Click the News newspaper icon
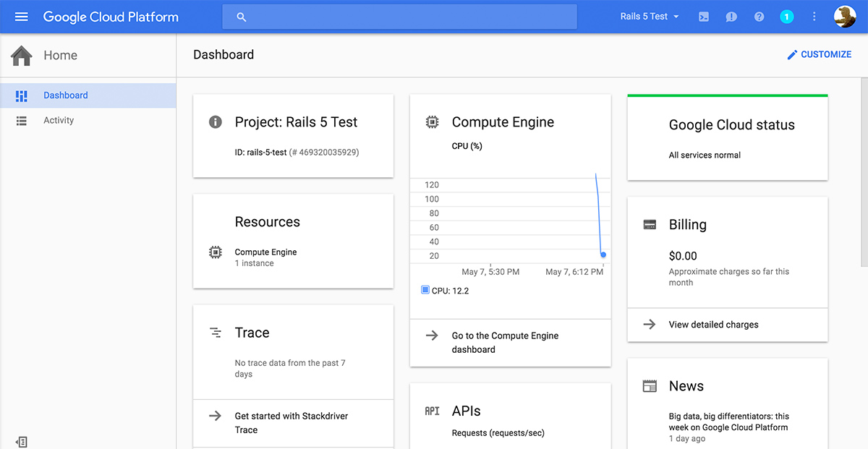 (650, 386)
